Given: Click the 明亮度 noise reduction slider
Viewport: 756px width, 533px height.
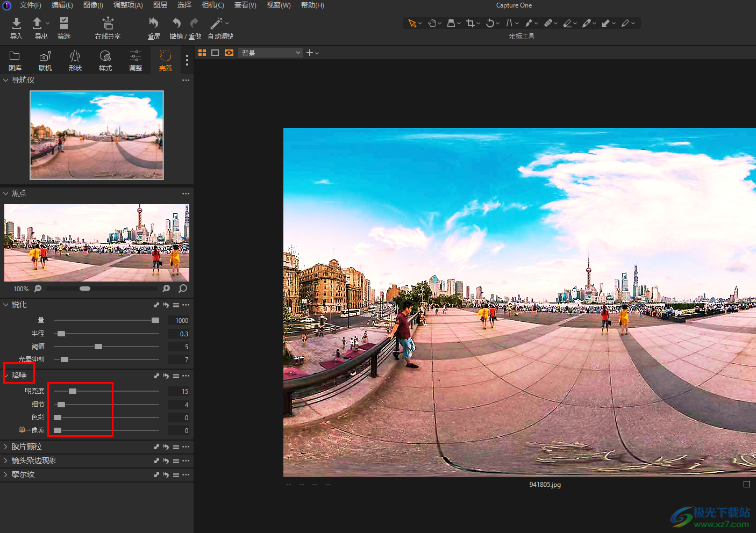Looking at the screenshot, I should point(73,391).
